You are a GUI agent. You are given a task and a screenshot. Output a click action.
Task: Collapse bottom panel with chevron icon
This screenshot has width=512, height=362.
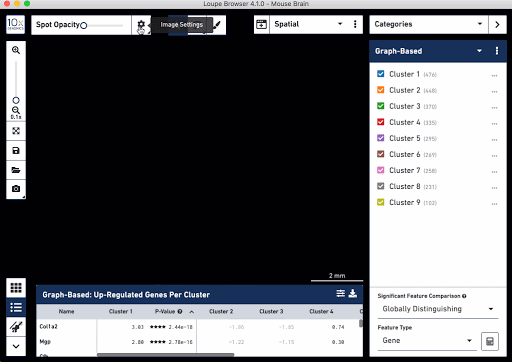point(16,346)
